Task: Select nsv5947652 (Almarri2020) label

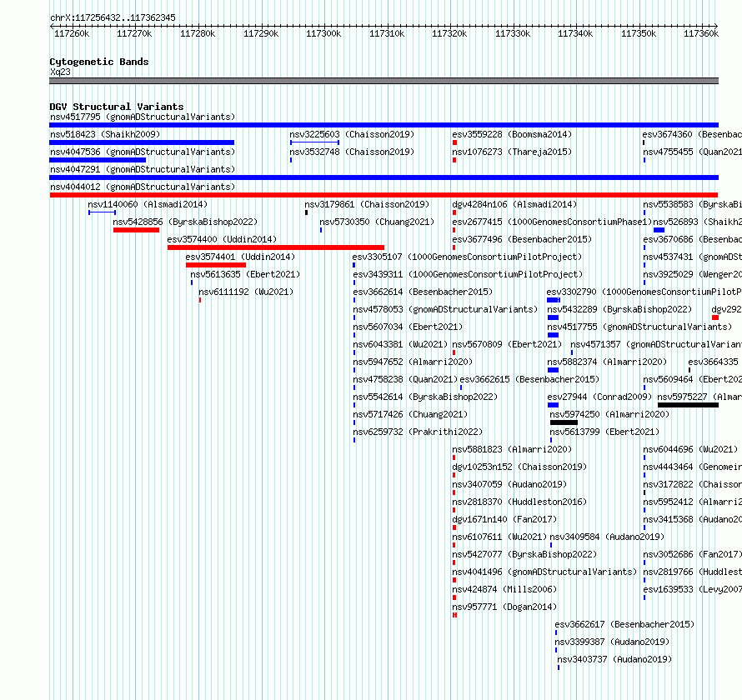Action: pyautogui.click(x=413, y=362)
